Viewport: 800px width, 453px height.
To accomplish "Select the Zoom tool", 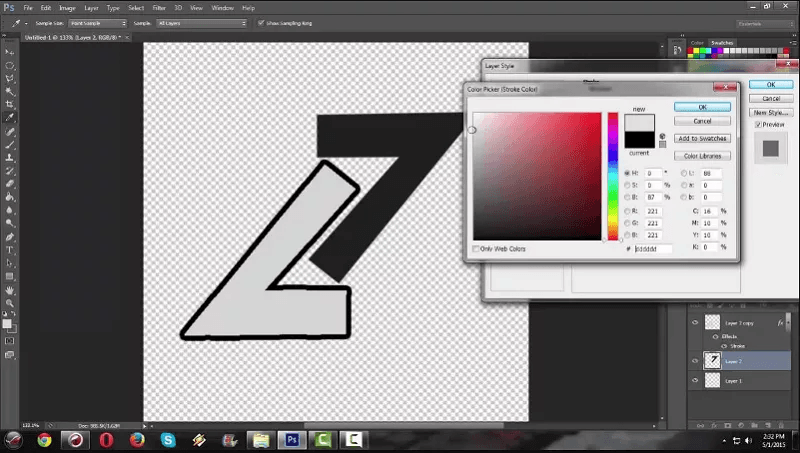I will tap(9, 303).
